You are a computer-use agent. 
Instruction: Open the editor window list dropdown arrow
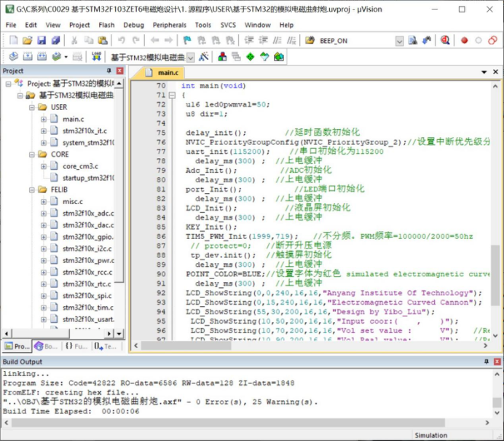tap(484, 72)
